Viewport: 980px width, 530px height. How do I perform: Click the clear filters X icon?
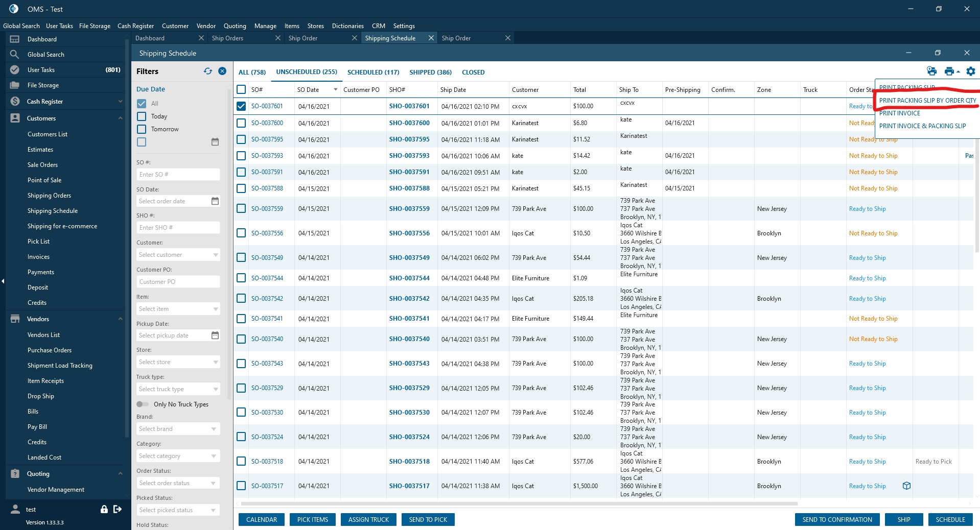point(222,71)
